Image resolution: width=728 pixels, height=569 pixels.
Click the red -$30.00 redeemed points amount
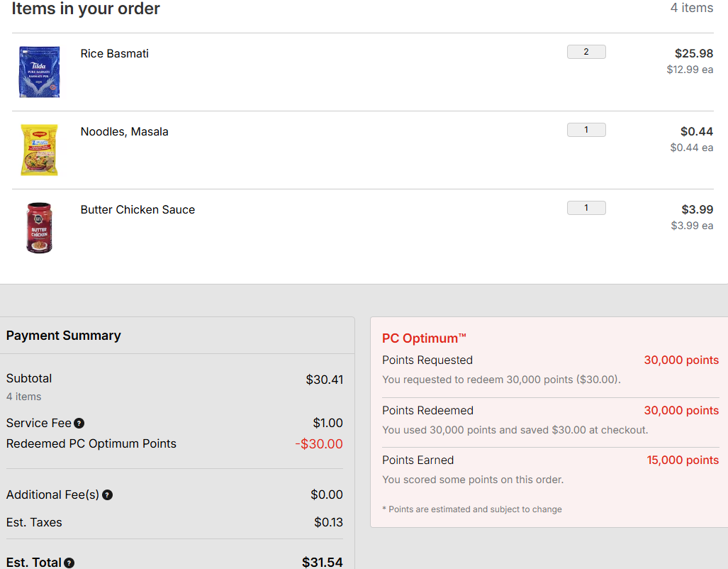point(319,444)
